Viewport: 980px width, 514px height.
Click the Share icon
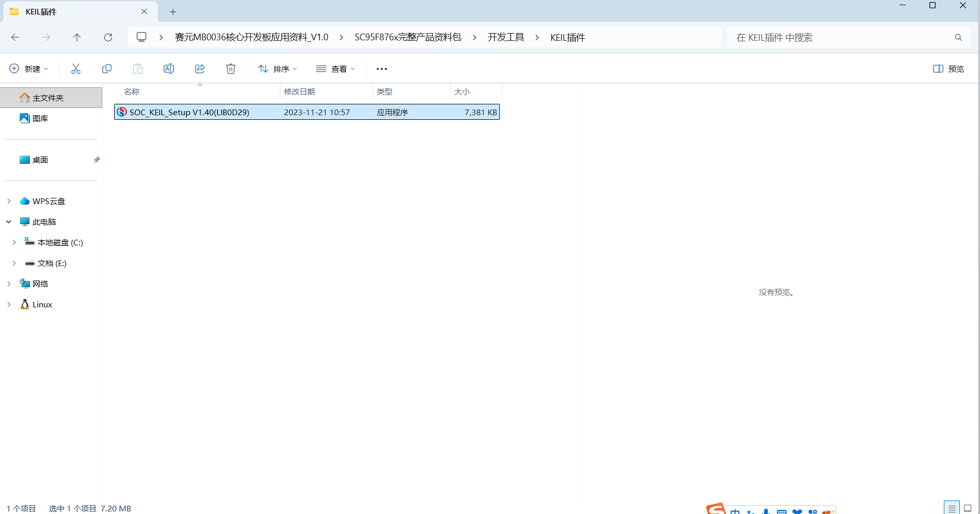coord(200,69)
